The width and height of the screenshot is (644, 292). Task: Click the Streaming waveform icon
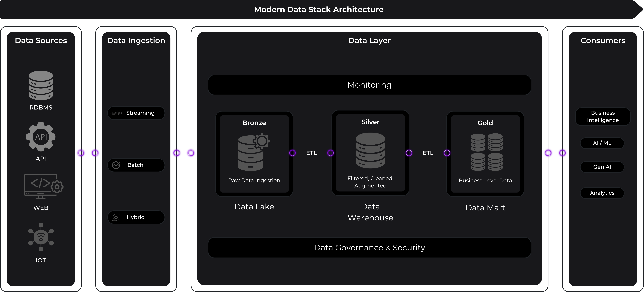click(116, 113)
